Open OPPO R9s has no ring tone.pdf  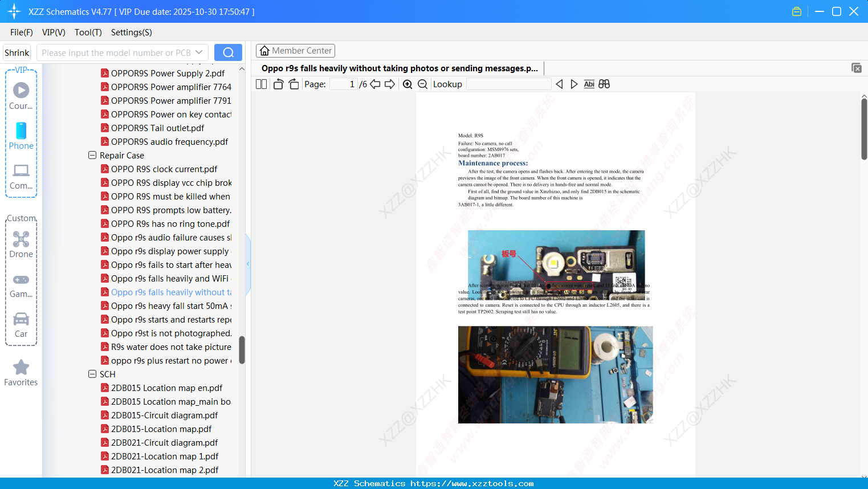coord(165,224)
